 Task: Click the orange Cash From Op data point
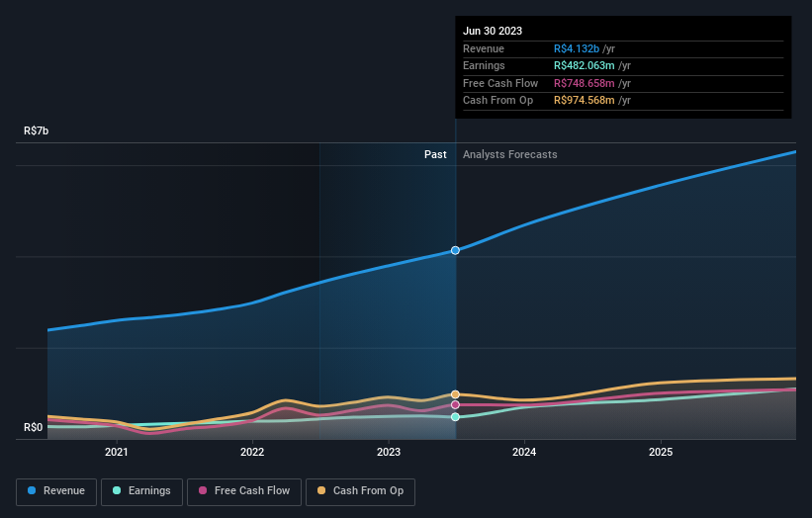(x=455, y=394)
